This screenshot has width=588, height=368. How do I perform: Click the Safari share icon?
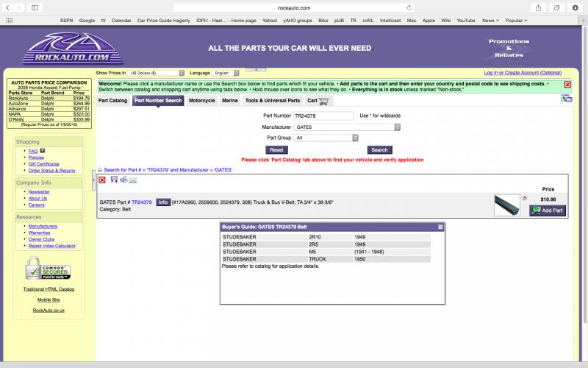(x=539, y=7)
